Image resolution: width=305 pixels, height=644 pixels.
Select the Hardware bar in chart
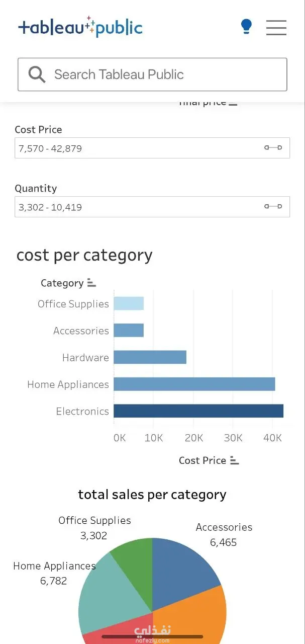(x=150, y=357)
